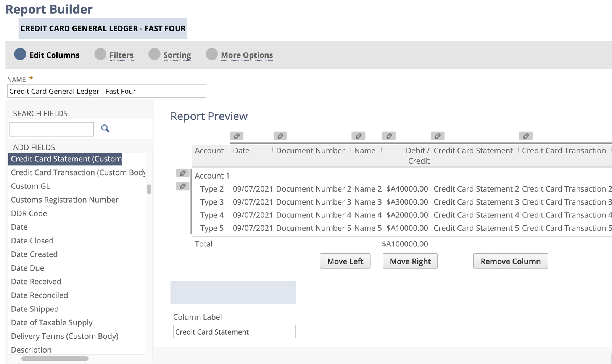Screen dimensions: 612x364
Task: Select Date of Taxable Supply field
Action: click(52, 322)
